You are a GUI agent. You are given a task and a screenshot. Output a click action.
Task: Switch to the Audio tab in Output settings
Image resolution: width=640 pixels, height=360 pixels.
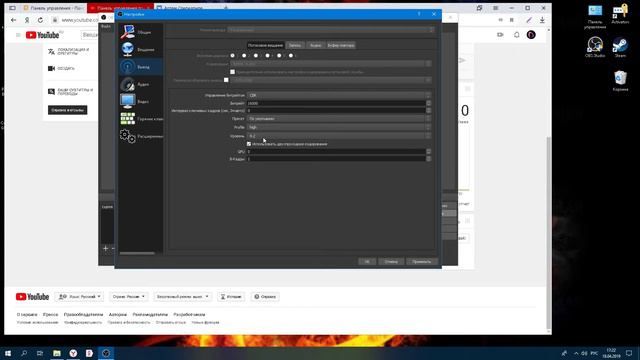click(x=315, y=45)
